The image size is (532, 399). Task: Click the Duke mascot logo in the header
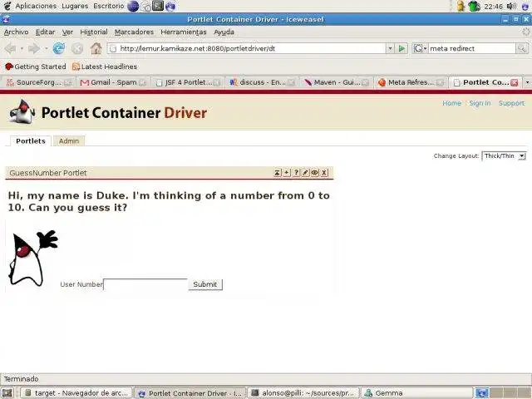(x=22, y=111)
